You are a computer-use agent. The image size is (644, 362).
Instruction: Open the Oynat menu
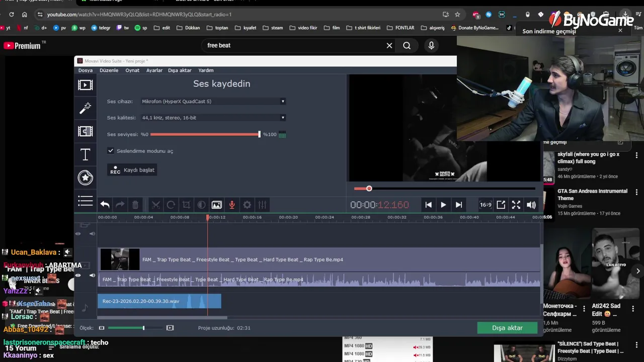click(x=132, y=70)
